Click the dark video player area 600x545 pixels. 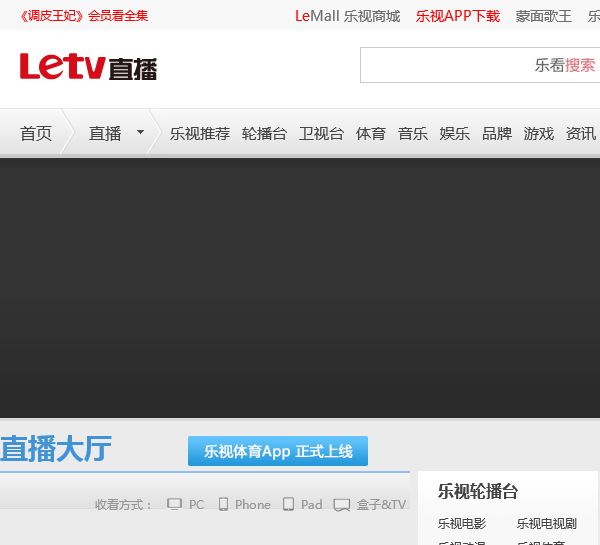[x=300, y=288]
